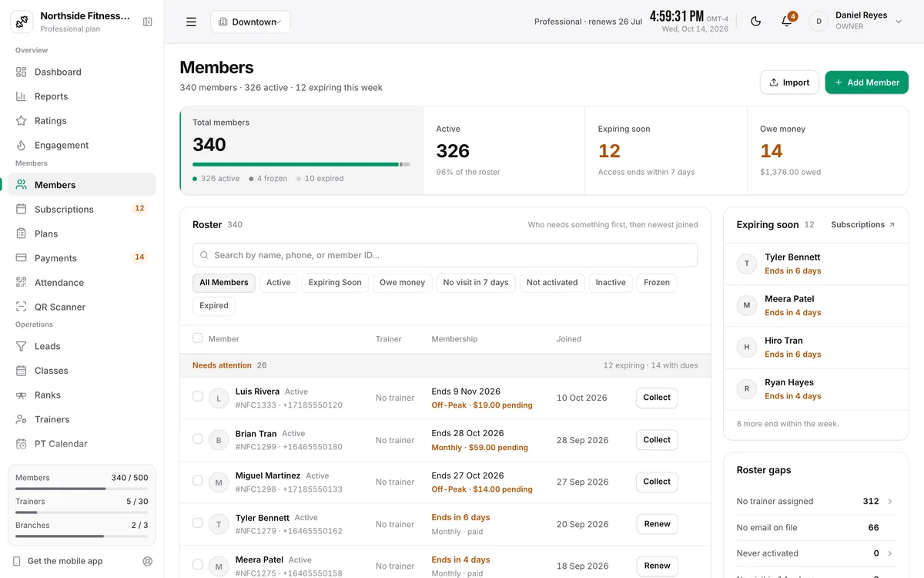Click the Total members progress bar
The height and width of the screenshot is (578, 924).
[x=301, y=164]
